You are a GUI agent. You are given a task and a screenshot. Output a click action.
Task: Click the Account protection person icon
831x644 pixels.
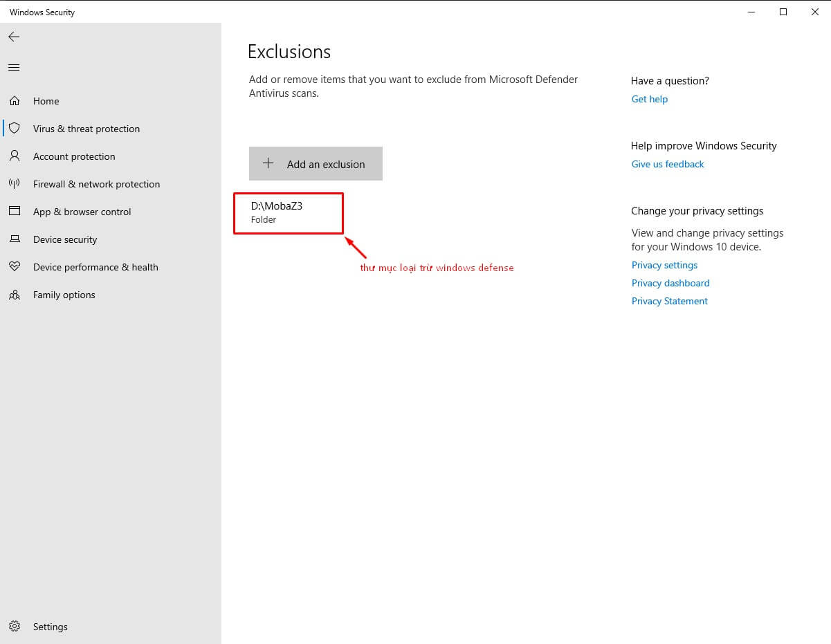(x=15, y=156)
